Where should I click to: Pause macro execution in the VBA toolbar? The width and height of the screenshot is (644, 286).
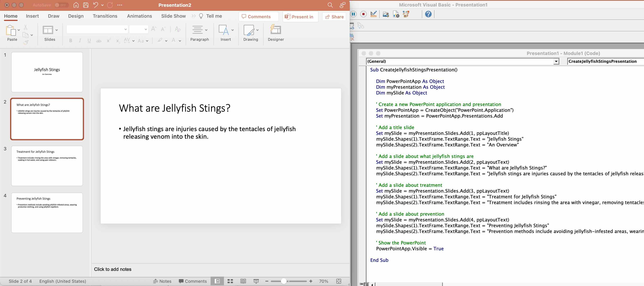point(353,14)
